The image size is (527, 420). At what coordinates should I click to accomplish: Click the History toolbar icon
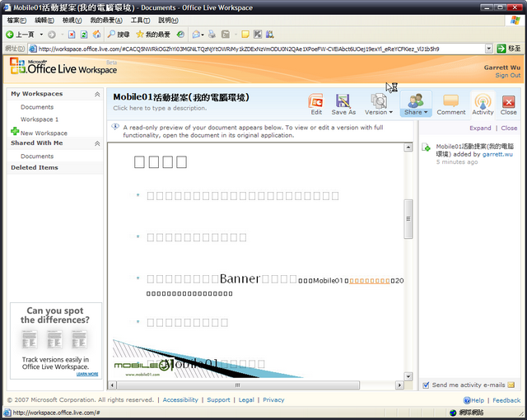180,35
